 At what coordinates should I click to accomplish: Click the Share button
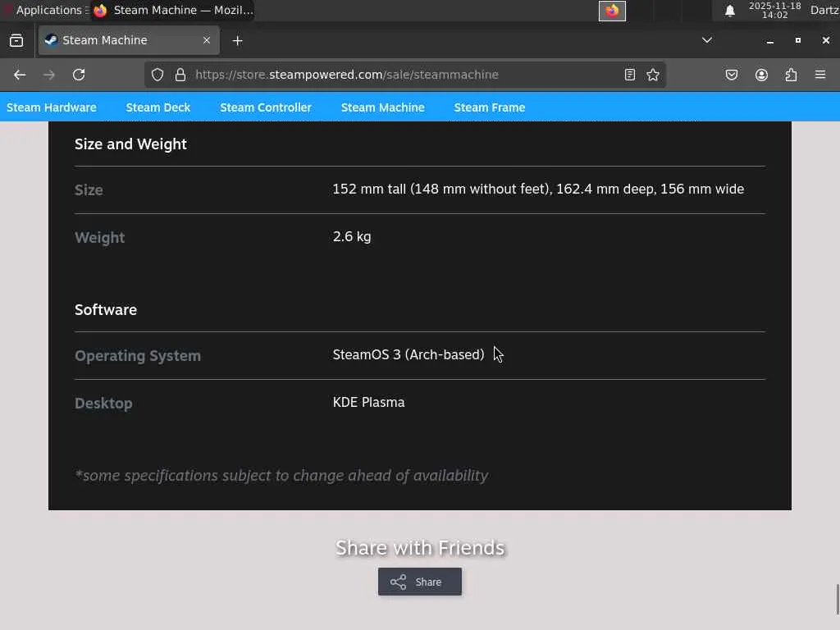point(420,582)
